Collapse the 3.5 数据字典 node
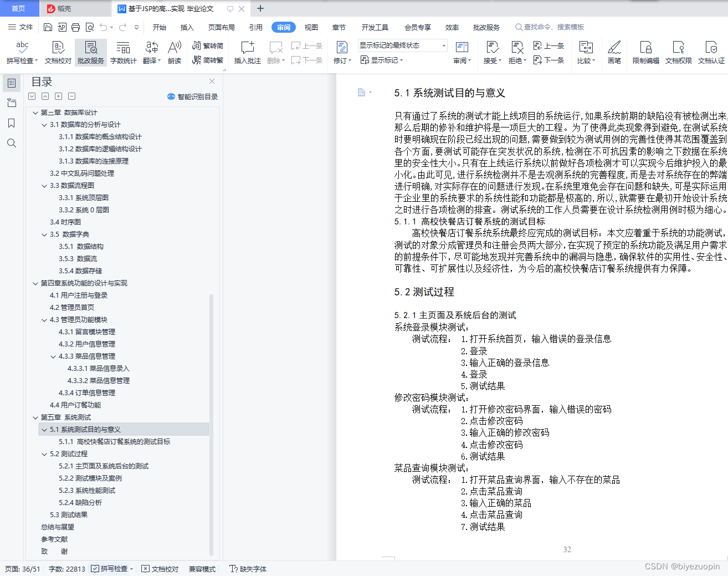Screen dimensions: 728x576 [x=44, y=235]
